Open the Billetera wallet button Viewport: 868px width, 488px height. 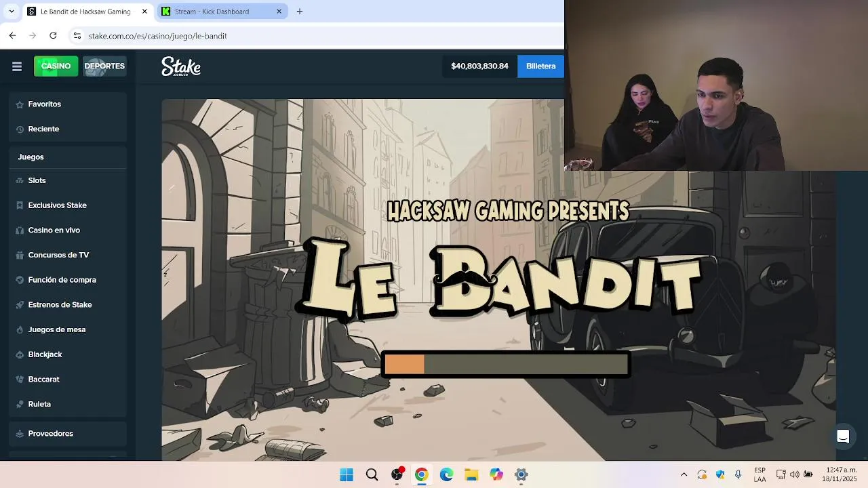coord(540,66)
